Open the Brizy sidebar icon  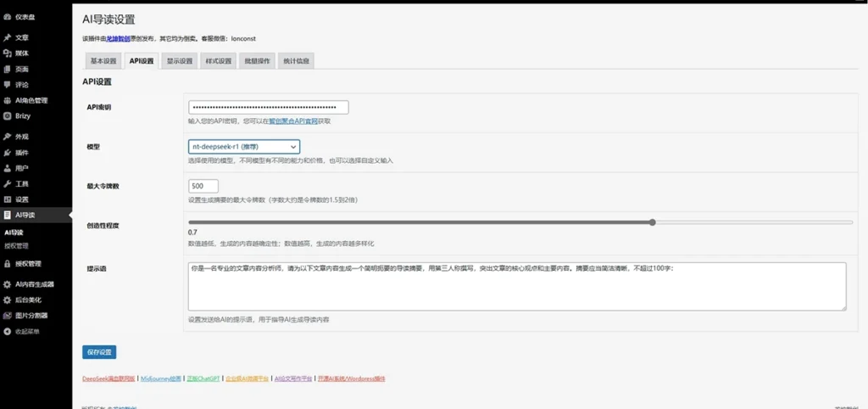click(8, 116)
